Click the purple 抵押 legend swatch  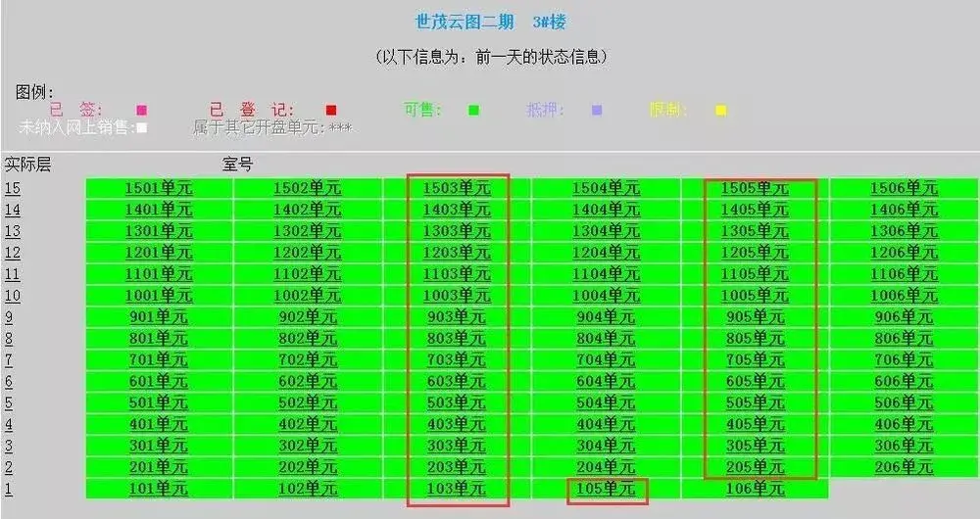pos(597,111)
